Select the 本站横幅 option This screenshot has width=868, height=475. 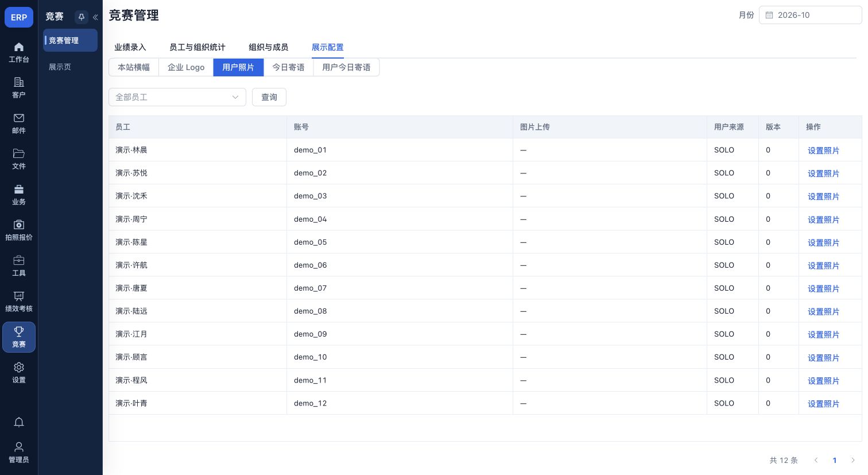134,67
